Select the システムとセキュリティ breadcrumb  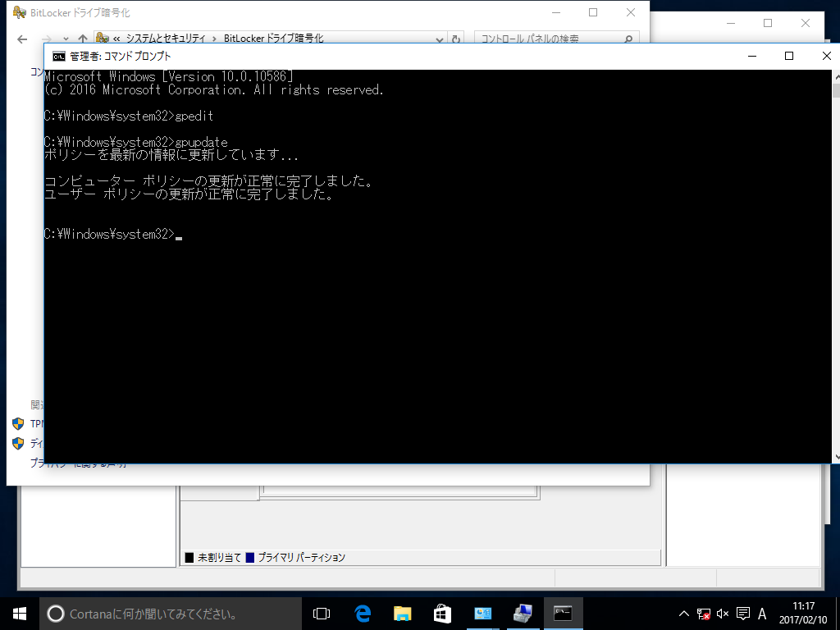click(x=166, y=39)
